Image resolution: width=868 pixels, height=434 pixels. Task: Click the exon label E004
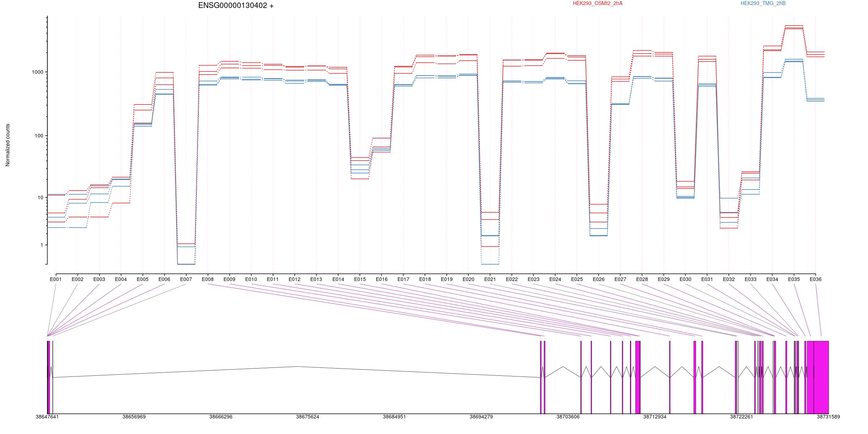click(121, 279)
